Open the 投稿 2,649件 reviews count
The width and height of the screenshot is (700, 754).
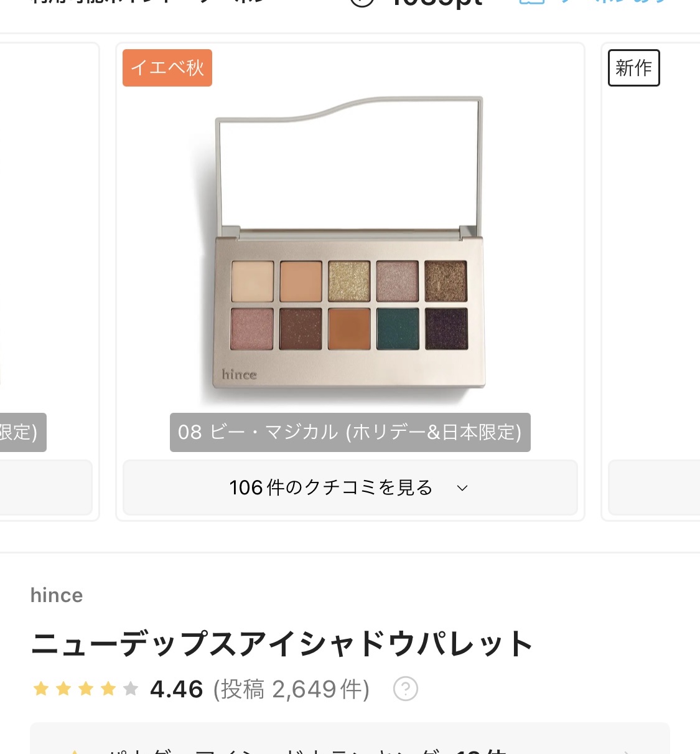[x=291, y=689]
